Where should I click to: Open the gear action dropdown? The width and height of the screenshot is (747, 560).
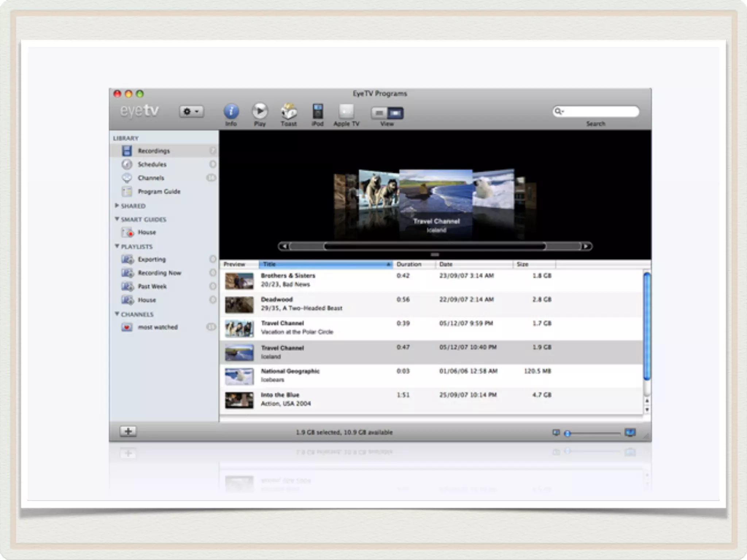pyautogui.click(x=191, y=112)
